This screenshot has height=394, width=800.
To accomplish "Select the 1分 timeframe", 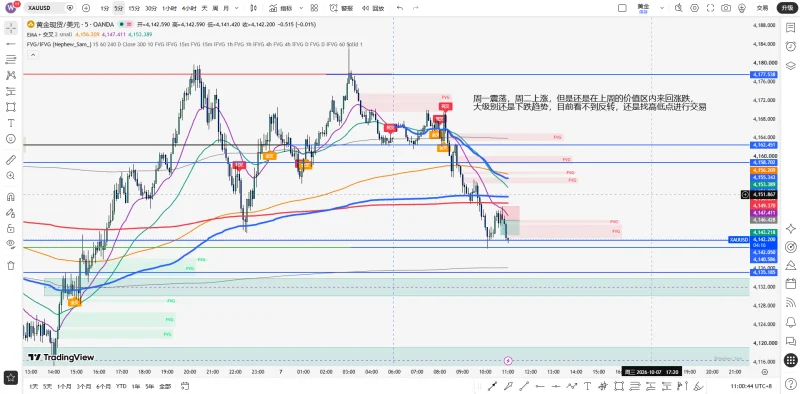I will pos(105,8).
